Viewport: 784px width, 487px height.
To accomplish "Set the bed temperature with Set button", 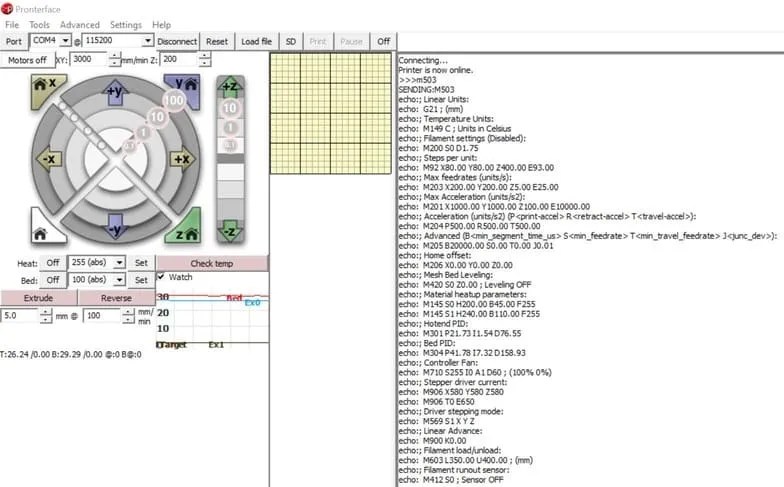I will [142, 280].
